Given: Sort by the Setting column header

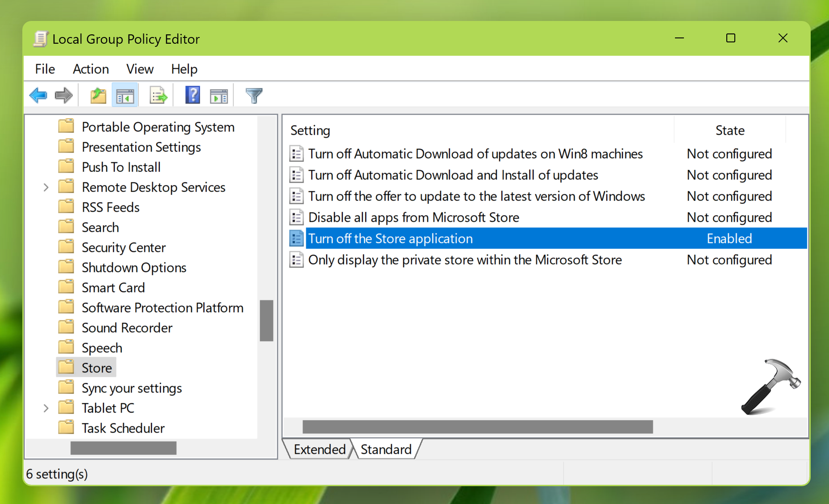Looking at the screenshot, I should (x=310, y=131).
